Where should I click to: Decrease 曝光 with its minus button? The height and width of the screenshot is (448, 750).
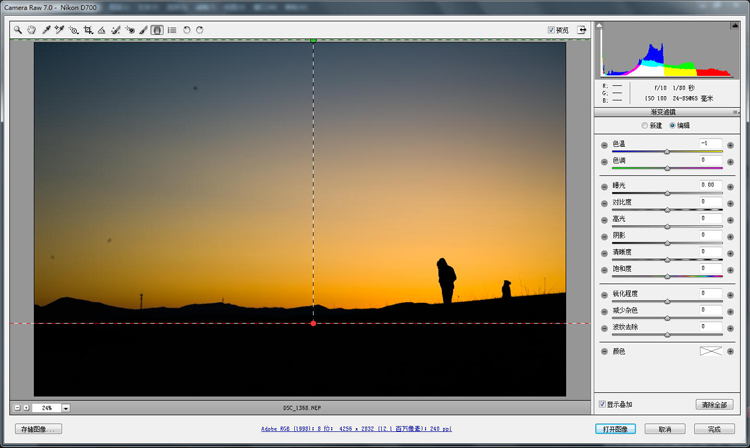[604, 186]
